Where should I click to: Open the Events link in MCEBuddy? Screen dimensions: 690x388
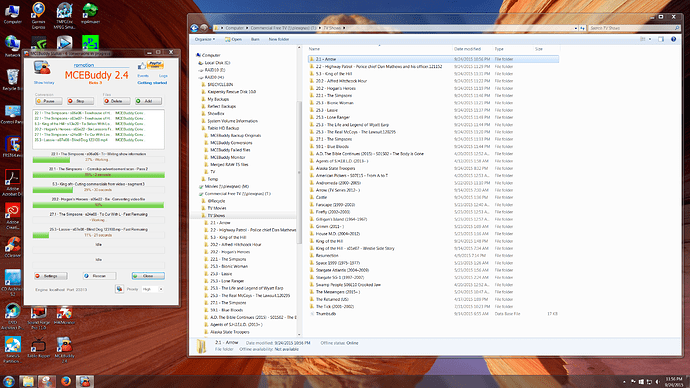pos(143,76)
